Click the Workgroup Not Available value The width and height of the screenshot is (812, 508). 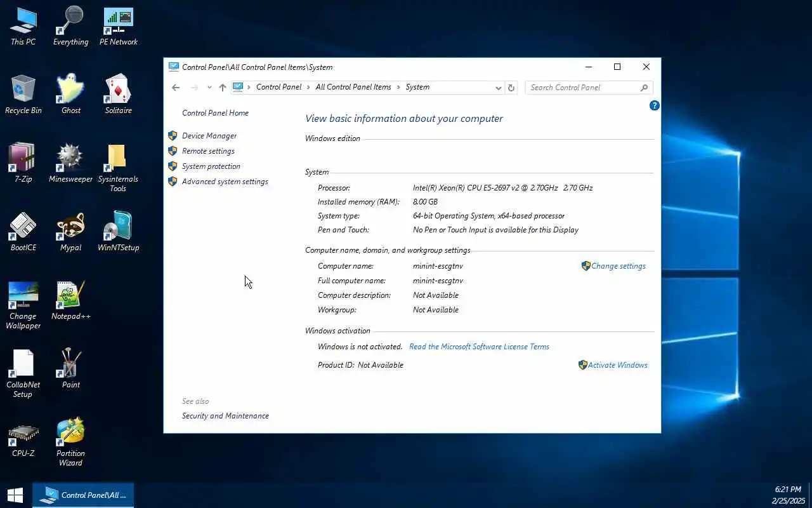click(436, 310)
